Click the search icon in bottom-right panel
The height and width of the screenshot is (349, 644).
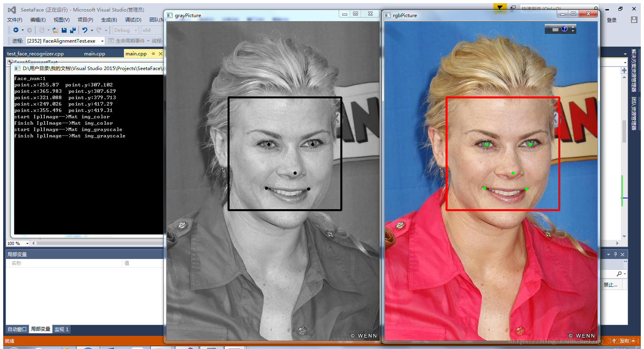(619, 274)
